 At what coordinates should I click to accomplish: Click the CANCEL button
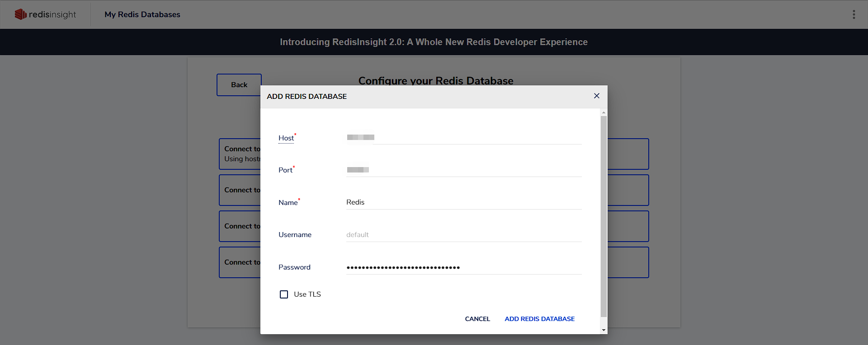click(x=477, y=319)
